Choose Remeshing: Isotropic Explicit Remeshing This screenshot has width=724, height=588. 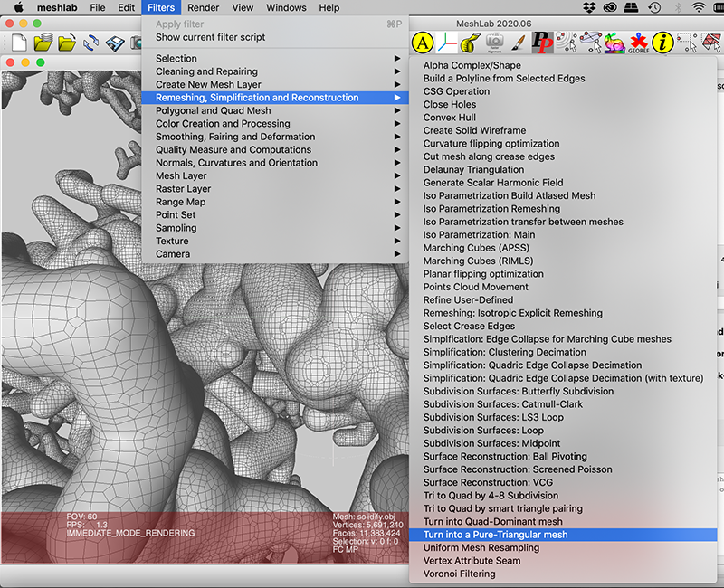pos(563,313)
